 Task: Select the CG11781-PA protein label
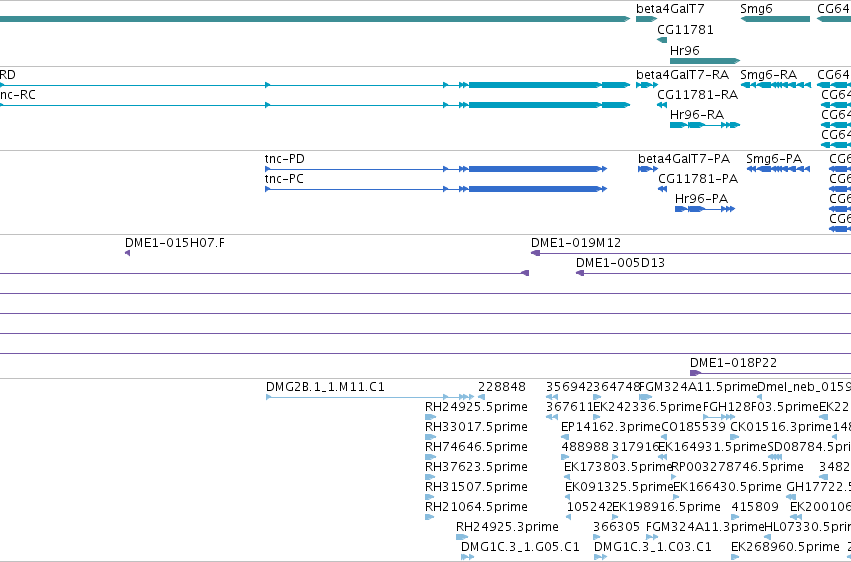(698, 179)
